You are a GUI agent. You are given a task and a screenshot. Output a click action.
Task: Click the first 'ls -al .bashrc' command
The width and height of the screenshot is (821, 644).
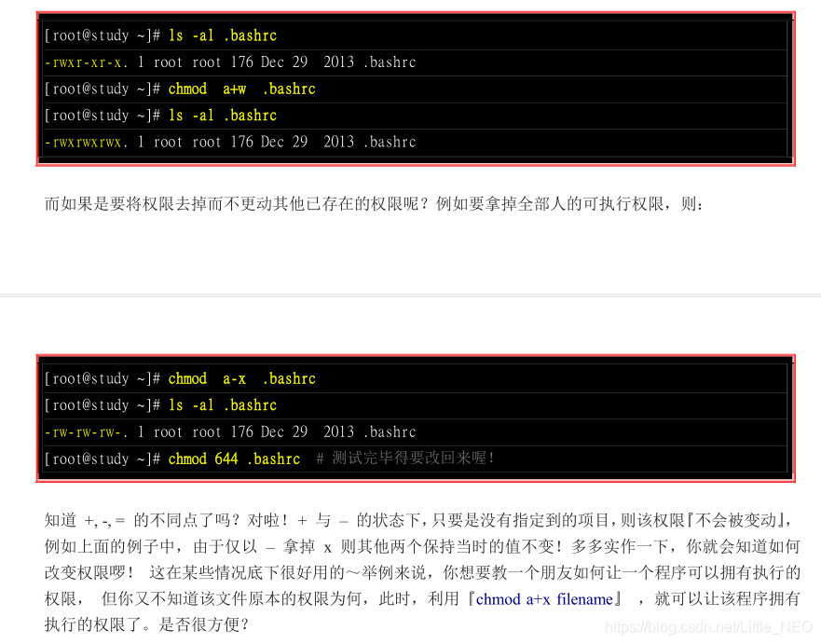point(223,35)
